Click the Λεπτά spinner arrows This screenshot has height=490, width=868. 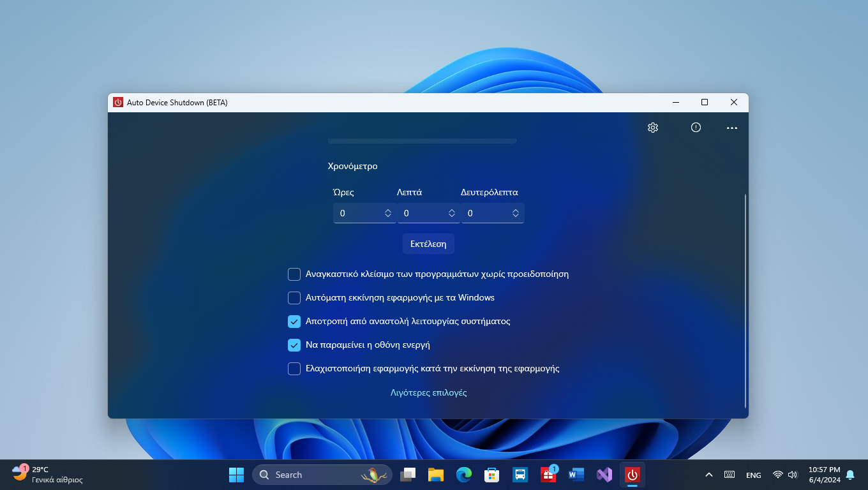452,213
